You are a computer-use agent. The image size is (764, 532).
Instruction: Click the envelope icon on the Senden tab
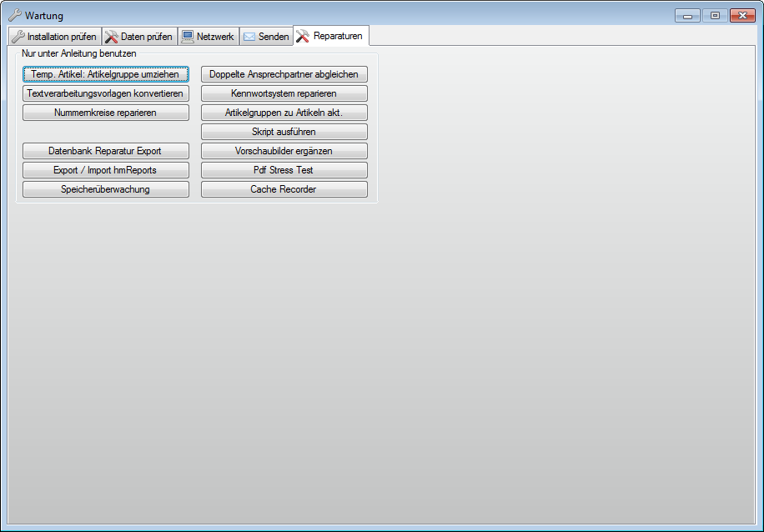tap(249, 37)
